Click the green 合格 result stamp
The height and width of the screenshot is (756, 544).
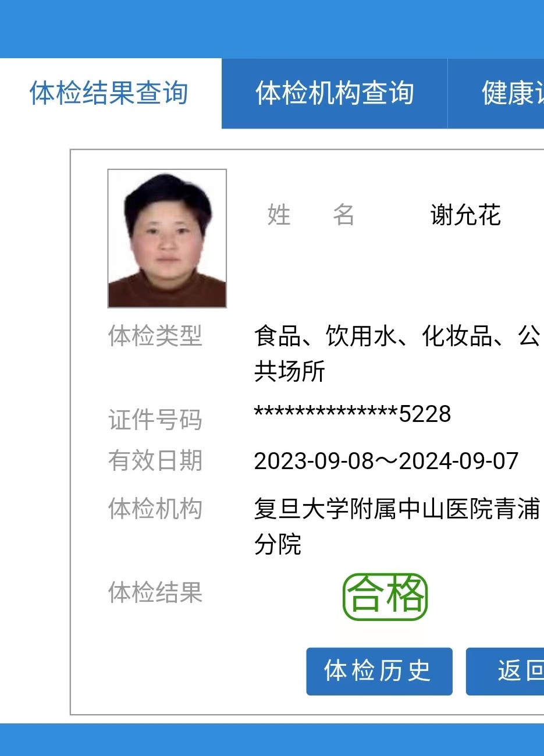385,597
